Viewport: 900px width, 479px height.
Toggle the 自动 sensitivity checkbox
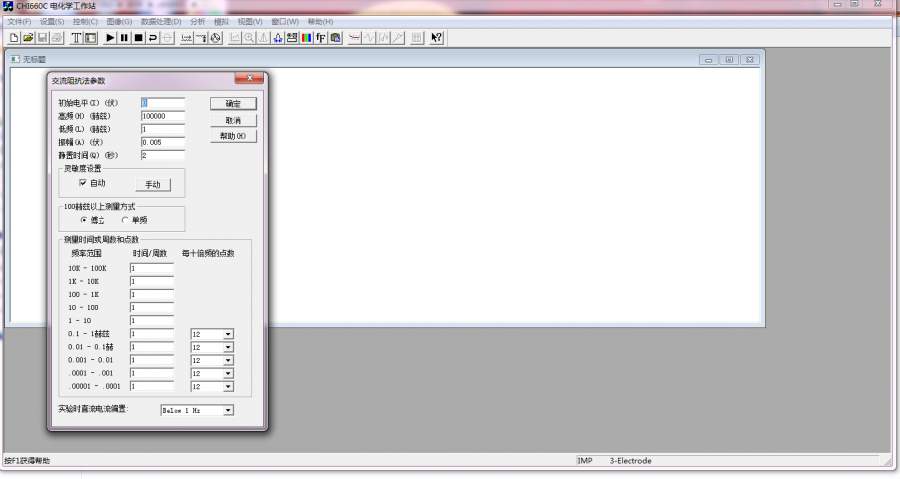coord(83,182)
